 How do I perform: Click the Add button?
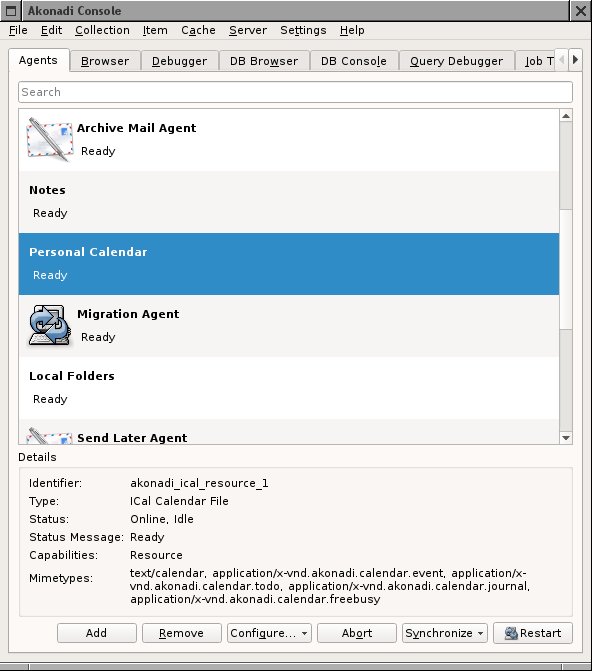[97, 633]
